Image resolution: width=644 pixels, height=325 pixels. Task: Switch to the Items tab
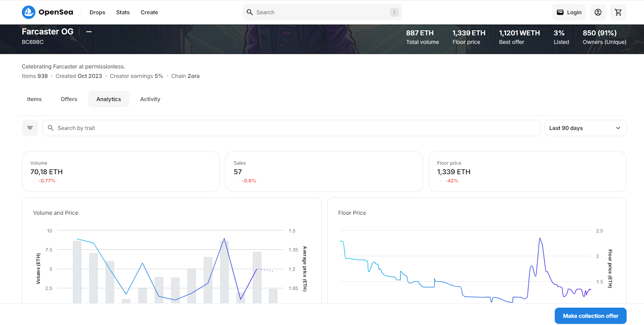coord(34,99)
